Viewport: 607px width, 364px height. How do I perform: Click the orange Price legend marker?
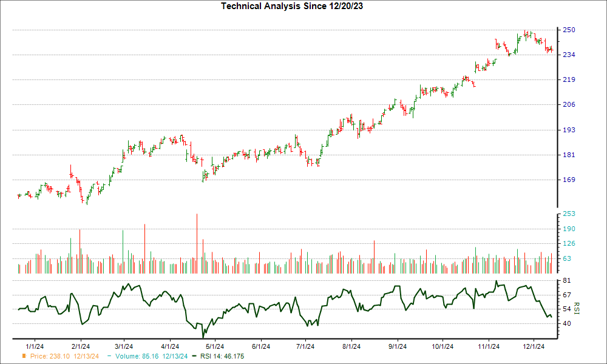tap(24, 356)
